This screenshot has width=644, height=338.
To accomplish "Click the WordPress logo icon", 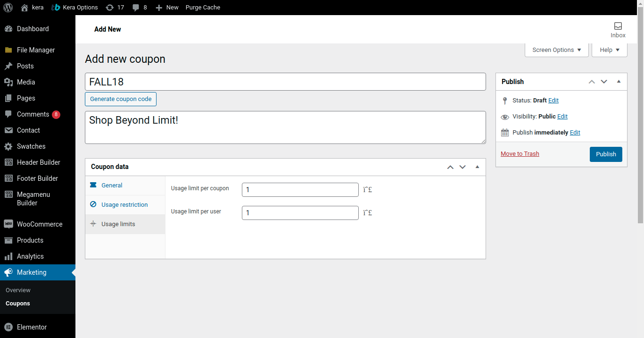I will coord(8,8).
